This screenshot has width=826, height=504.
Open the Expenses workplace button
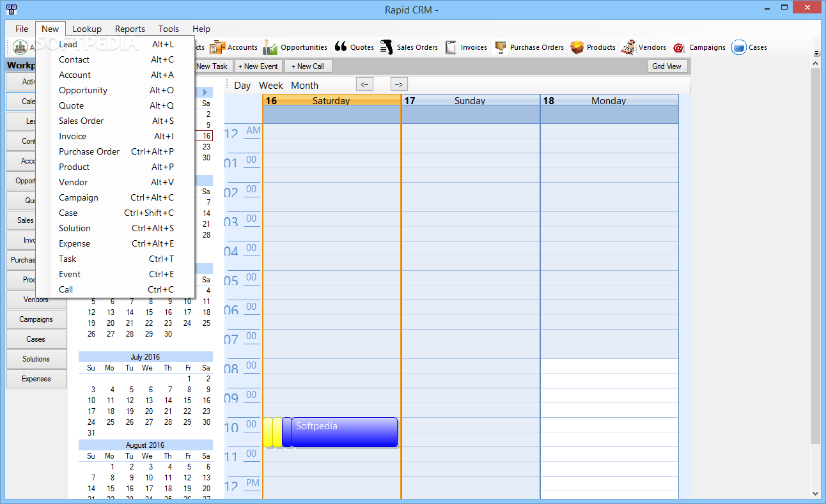tap(36, 379)
